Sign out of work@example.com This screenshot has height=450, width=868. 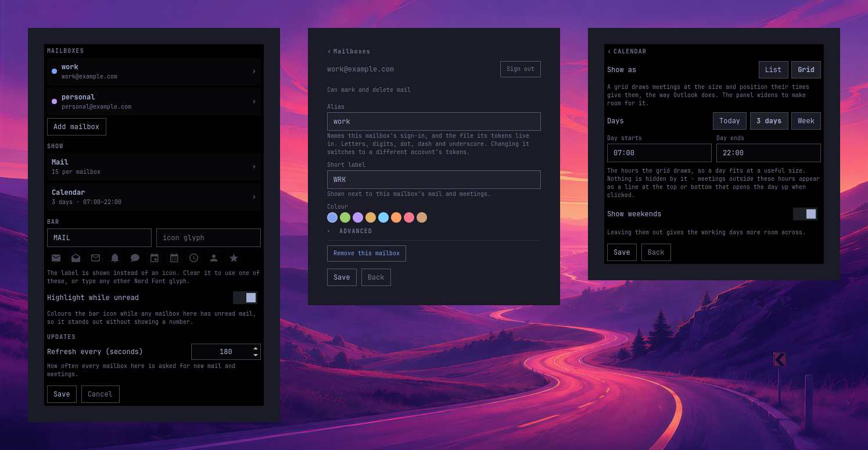521,69
